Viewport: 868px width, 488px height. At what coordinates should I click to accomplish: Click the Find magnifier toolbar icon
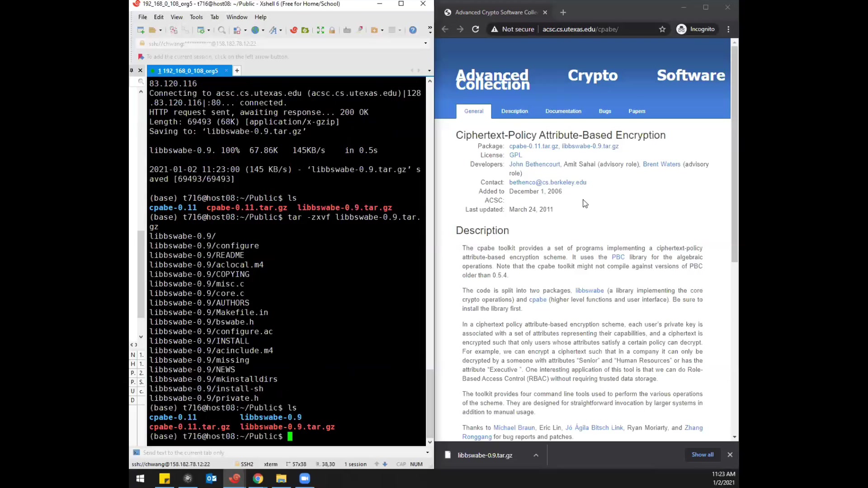(x=222, y=30)
